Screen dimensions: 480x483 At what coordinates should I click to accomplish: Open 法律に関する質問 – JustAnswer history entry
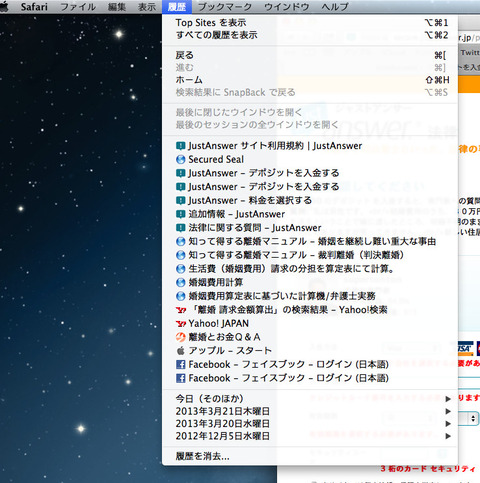click(310, 228)
